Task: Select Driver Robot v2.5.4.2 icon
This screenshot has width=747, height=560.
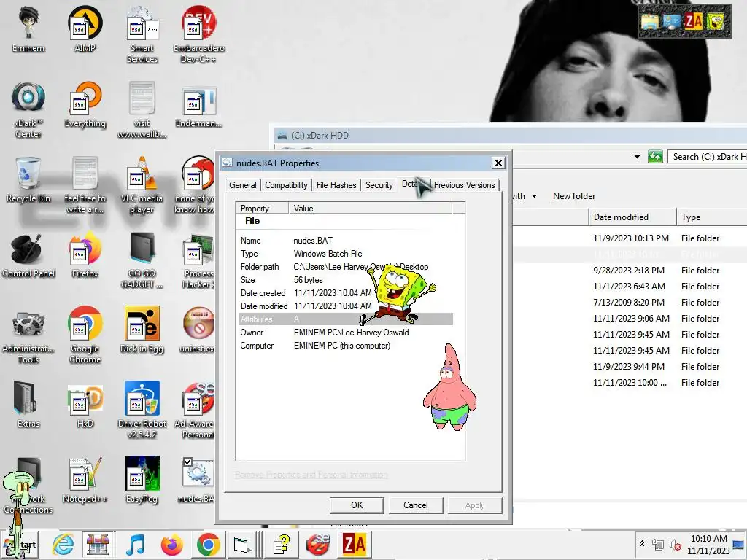Action: [x=142, y=411]
